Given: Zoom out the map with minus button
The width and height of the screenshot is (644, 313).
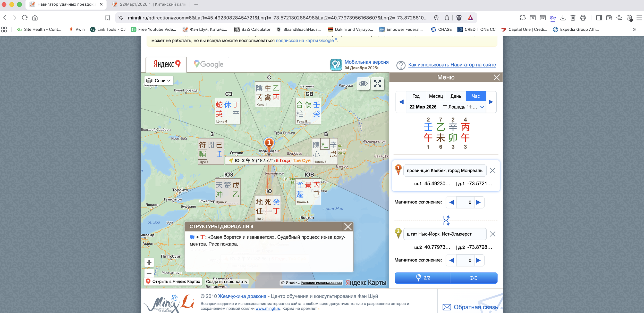Looking at the screenshot, I should [149, 273].
